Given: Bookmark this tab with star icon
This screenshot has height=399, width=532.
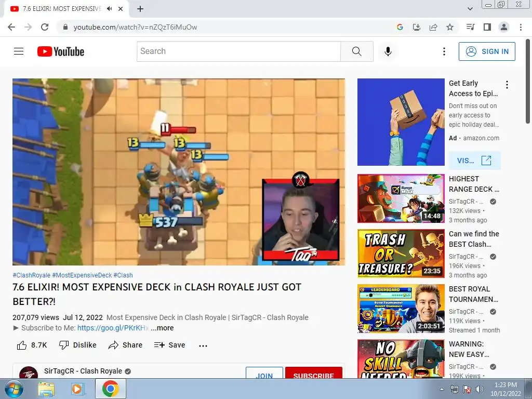Looking at the screenshot, I should pos(450,27).
